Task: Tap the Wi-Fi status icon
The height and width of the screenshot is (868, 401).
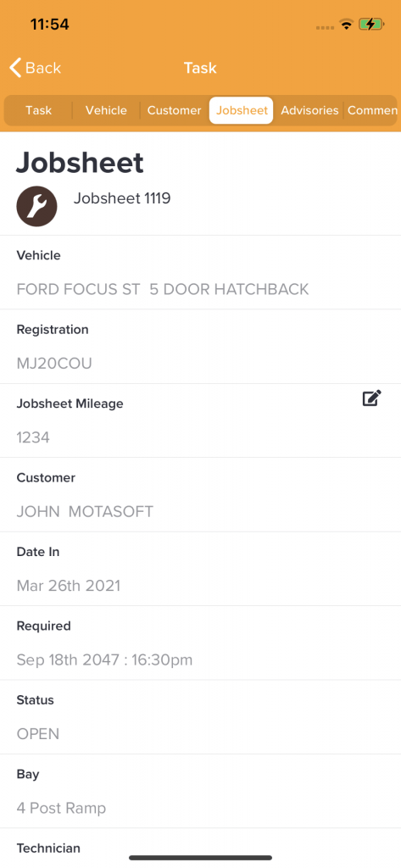Action: point(347,25)
